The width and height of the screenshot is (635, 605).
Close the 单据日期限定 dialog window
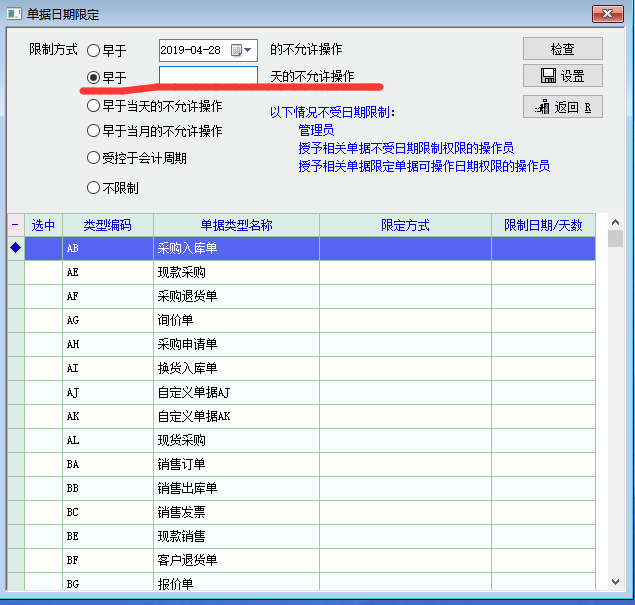click(x=606, y=13)
